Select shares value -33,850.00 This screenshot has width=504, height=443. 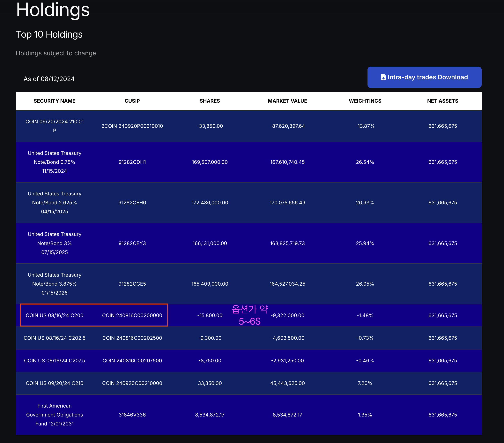(210, 126)
